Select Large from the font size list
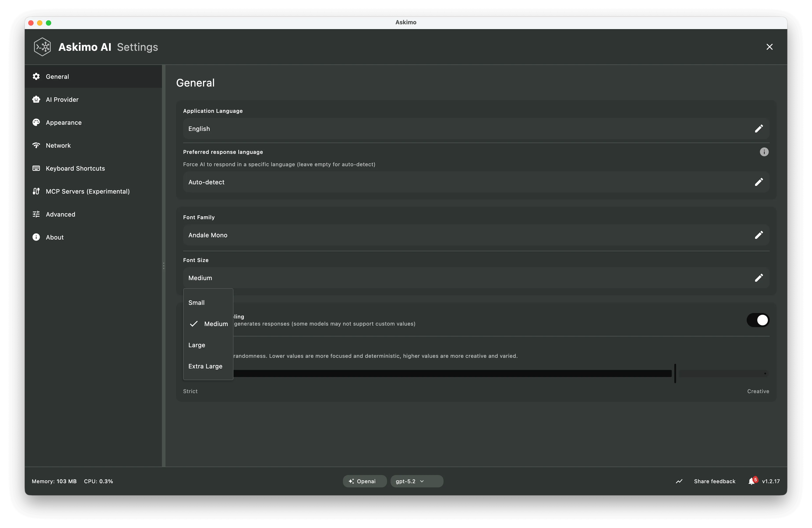Image resolution: width=812 pixels, height=528 pixels. (x=197, y=345)
